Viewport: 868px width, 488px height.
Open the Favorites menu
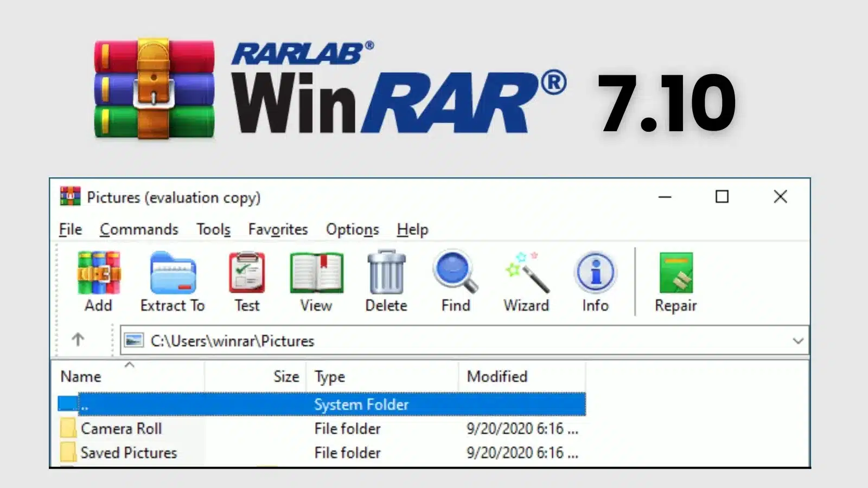pyautogui.click(x=278, y=229)
